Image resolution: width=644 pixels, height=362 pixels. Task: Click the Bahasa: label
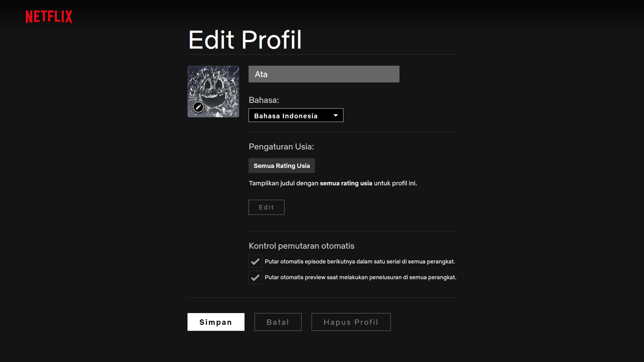264,100
